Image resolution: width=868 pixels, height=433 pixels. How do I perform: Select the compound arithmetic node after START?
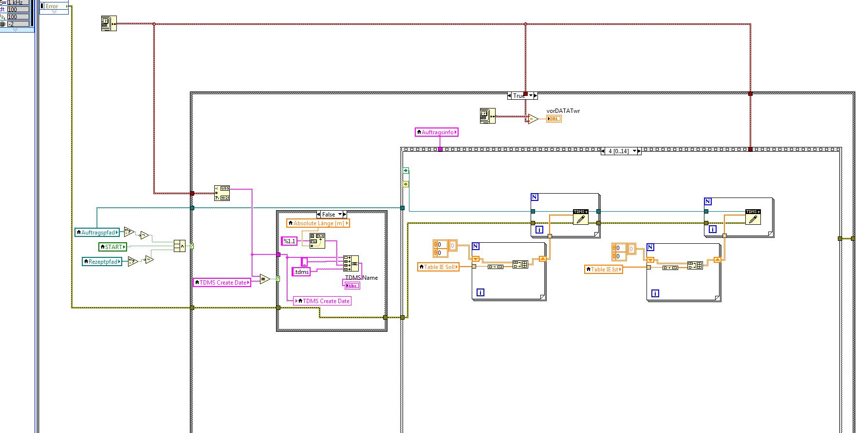click(x=180, y=246)
